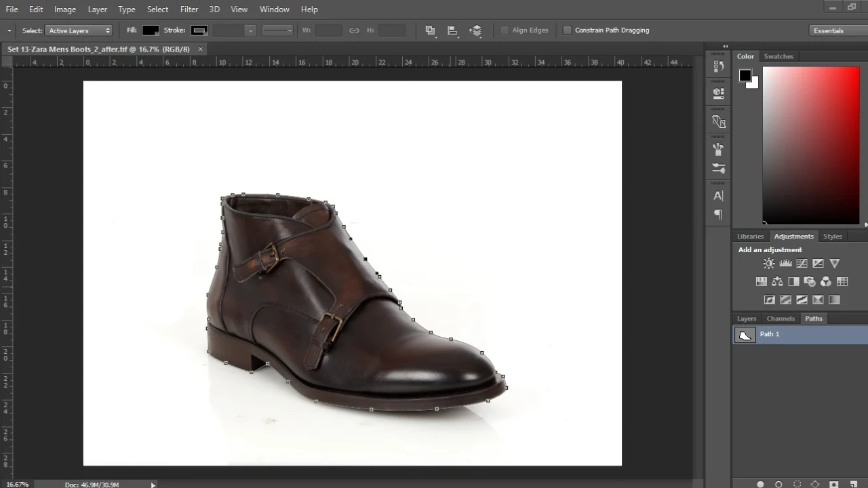Open the stroke line type dropdown
The height and width of the screenshot is (488, 868).
277,30
